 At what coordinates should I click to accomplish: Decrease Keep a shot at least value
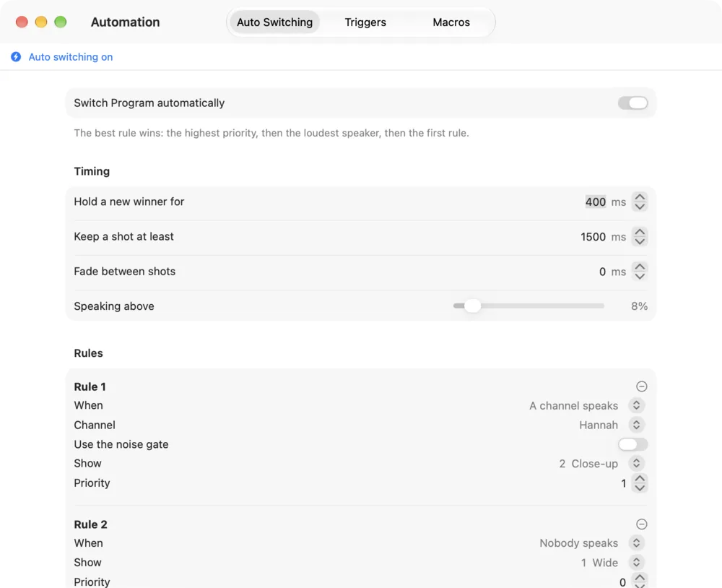coord(640,241)
